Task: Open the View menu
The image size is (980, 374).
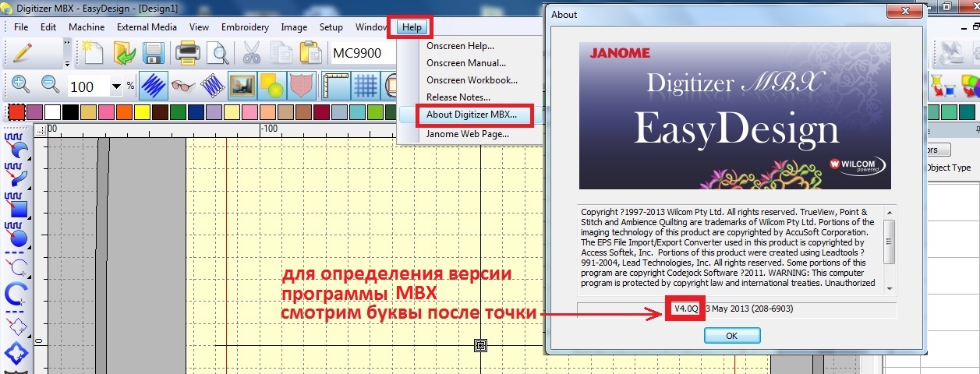Action: [199, 27]
